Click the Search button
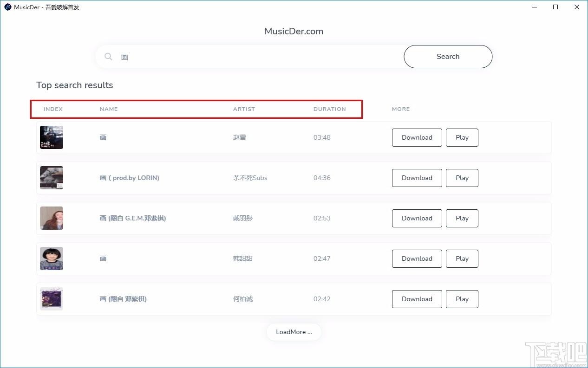 pyautogui.click(x=448, y=57)
